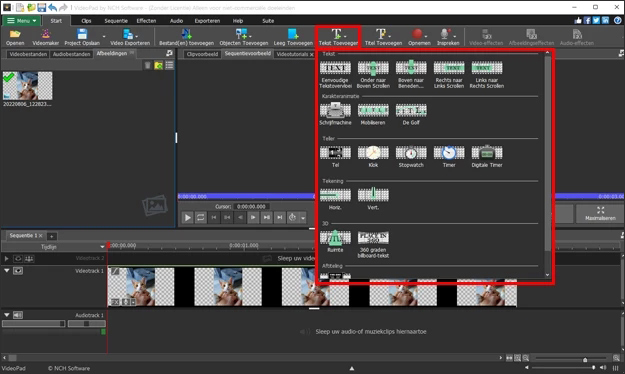Start recording with Opnemen

[419, 37]
